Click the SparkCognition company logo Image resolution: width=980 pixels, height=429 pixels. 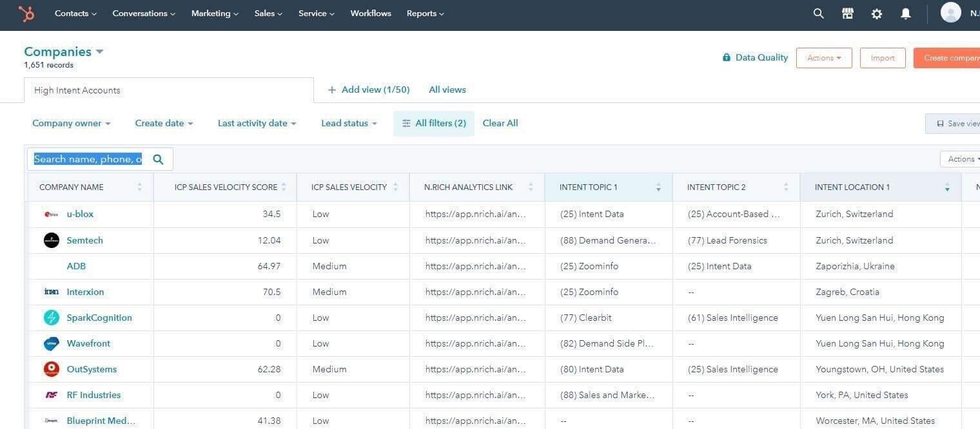point(52,318)
